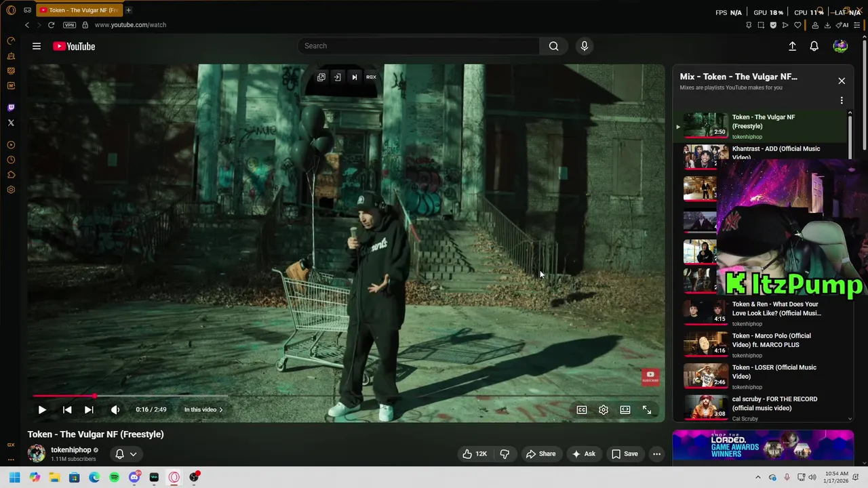Click the Ask button below the video
This screenshot has height=488, width=868.
click(583, 454)
